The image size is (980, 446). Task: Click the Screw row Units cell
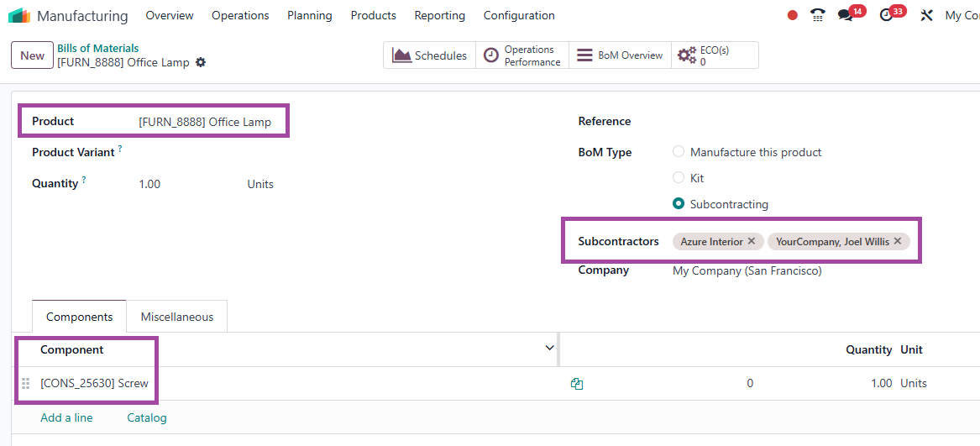[914, 384]
